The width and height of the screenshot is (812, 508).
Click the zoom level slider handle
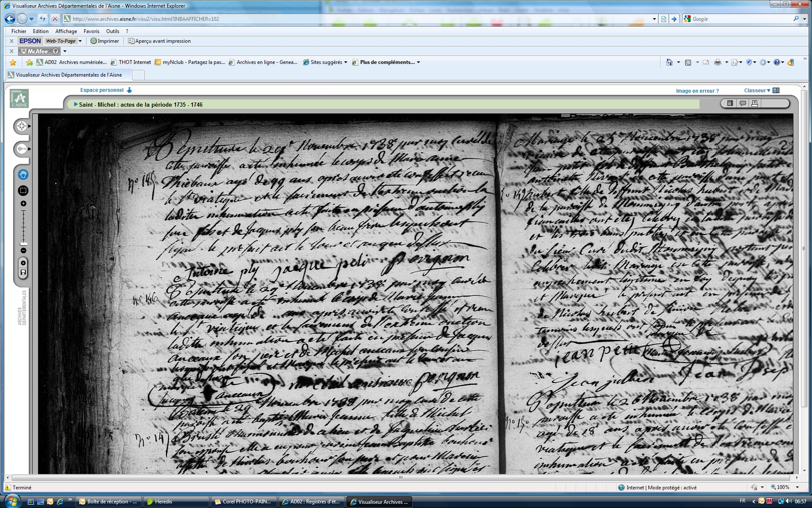point(23,244)
